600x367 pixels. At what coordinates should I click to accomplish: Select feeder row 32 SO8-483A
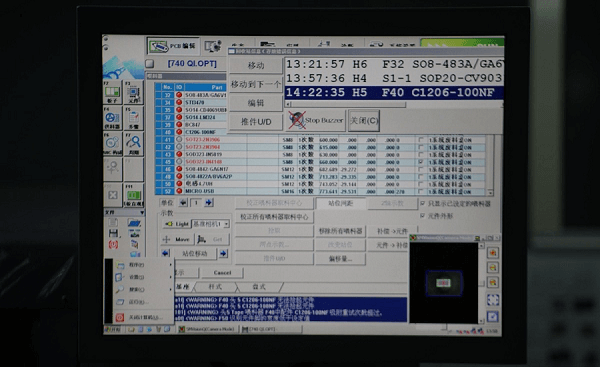click(x=191, y=95)
